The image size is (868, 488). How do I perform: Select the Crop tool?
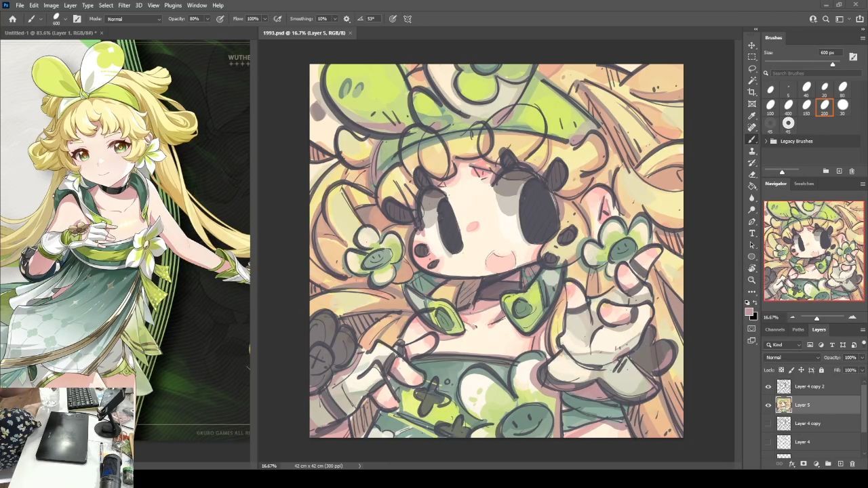(x=751, y=92)
